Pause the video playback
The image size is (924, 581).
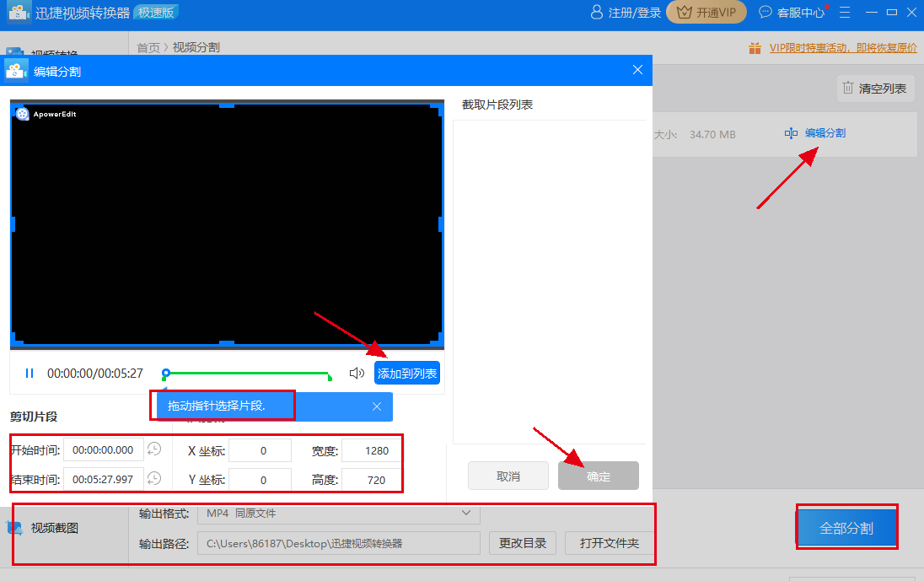[x=30, y=373]
